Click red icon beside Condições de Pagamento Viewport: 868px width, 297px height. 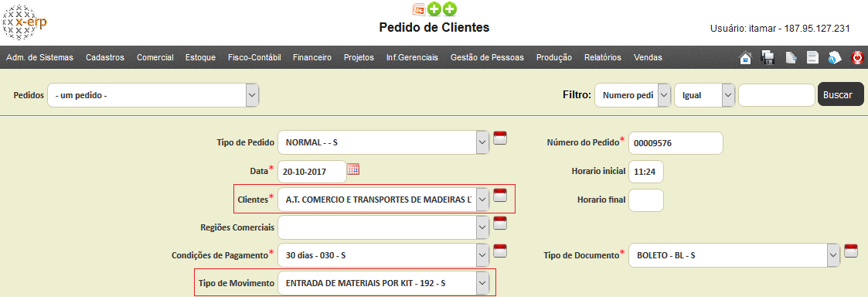click(500, 251)
